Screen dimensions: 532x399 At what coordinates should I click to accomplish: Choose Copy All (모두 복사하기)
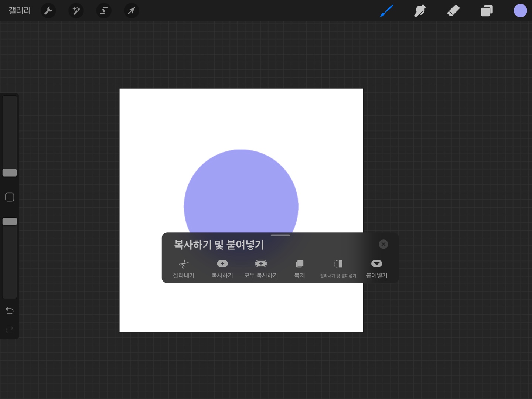pyautogui.click(x=261, y=269)
